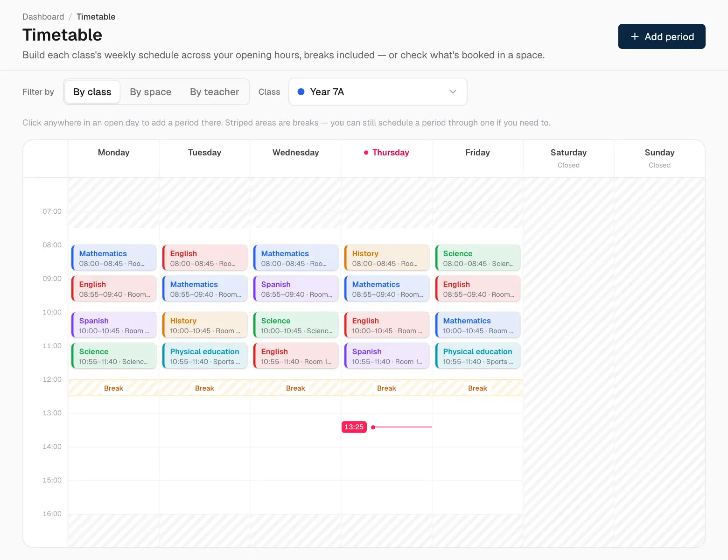Open Thursday 10:00 English period
This screenshot has width=728, height=560.
point(387,325)
